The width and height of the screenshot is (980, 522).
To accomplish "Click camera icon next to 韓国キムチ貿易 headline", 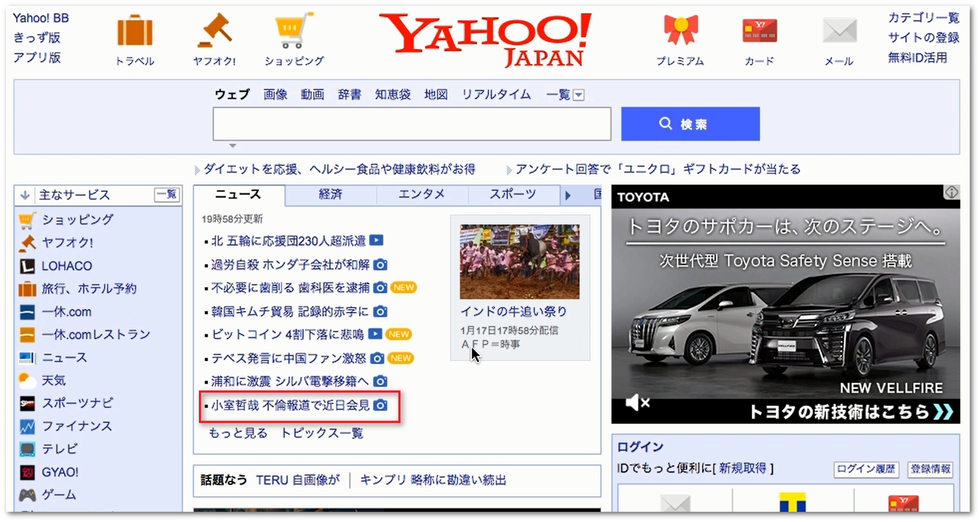I will tap(380, 311).
